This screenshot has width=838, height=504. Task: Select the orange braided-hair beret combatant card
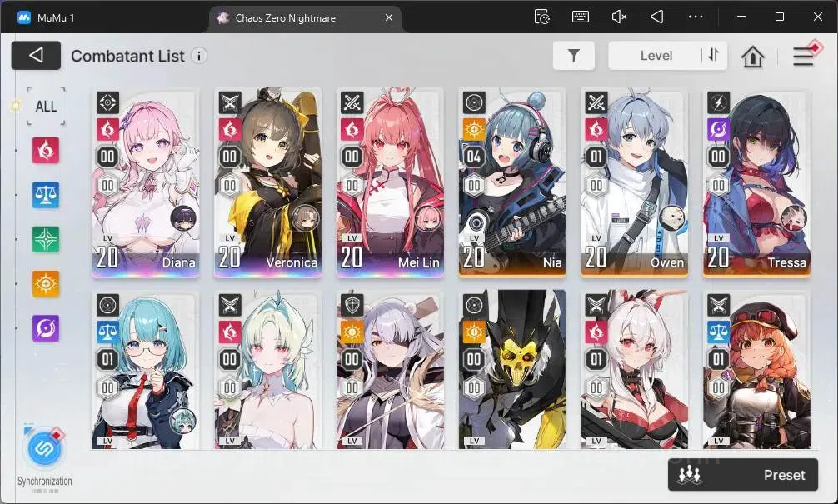756,370
